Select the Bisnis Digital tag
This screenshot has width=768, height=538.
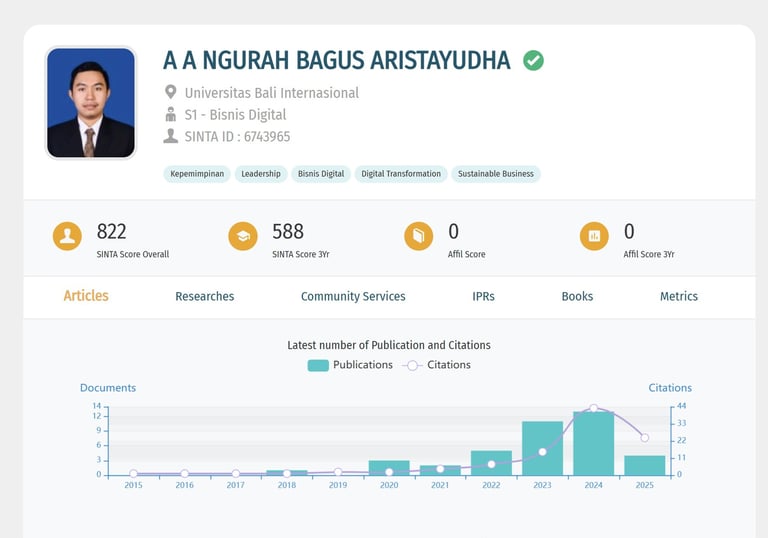pyautogui.click(x=321, y=174)
